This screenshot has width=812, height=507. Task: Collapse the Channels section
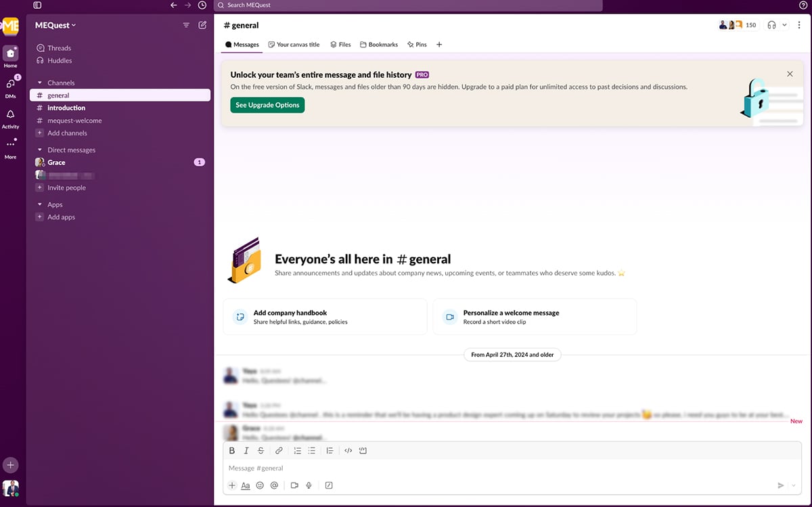pyautogui.click(x=39, y=82)
